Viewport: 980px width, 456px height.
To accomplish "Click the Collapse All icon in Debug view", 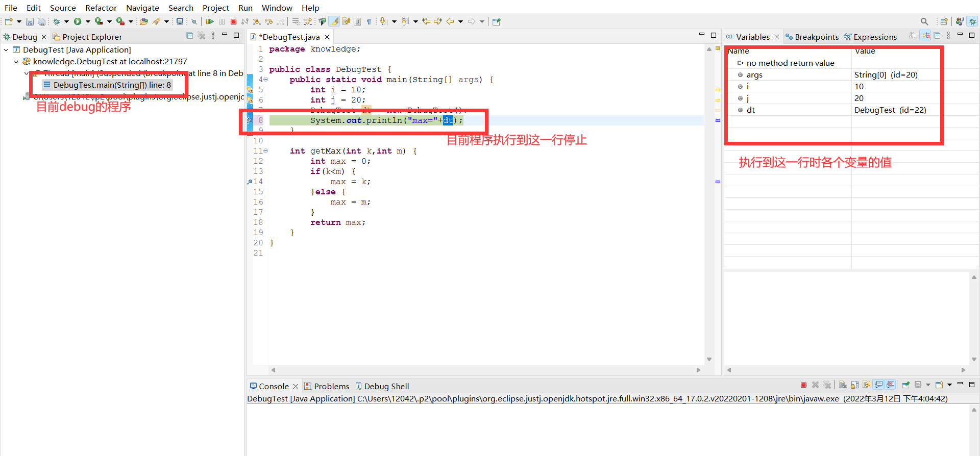I will [x=190, y=36].
